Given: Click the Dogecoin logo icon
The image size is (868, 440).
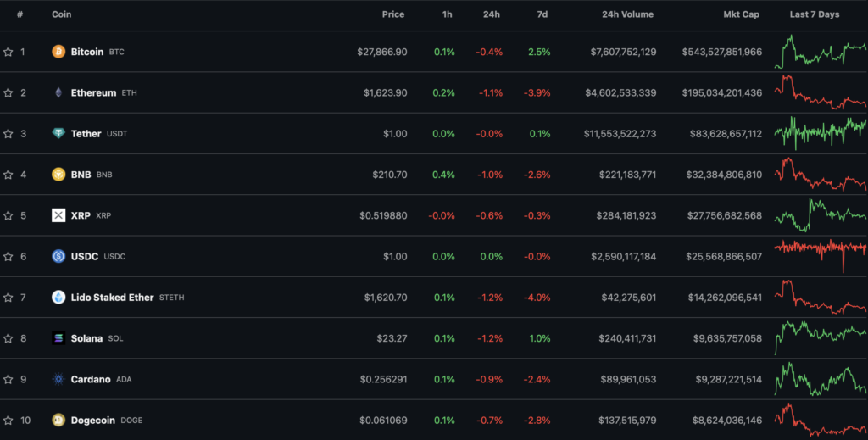Looking at the screenshot, I should [x=58, y=420].
